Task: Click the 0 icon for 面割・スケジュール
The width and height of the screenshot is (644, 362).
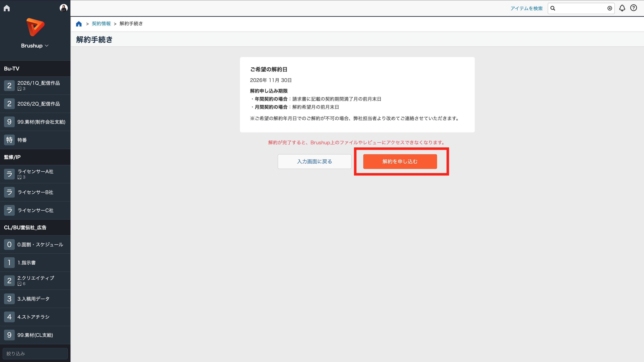Action: (x=9, y=244)
